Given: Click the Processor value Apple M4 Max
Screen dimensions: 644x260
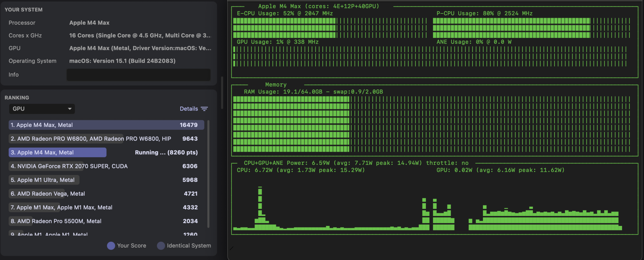Looking at the screenshot, I should pos(89,23).
